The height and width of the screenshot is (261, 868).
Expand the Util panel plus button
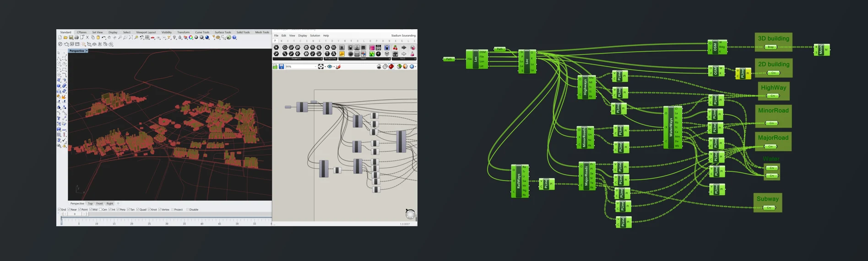415,59
